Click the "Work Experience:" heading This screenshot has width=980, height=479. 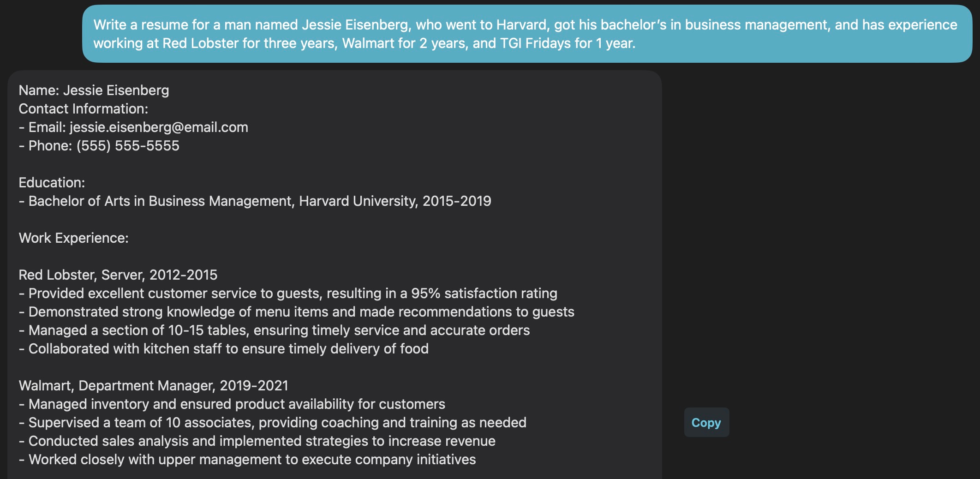73,238
